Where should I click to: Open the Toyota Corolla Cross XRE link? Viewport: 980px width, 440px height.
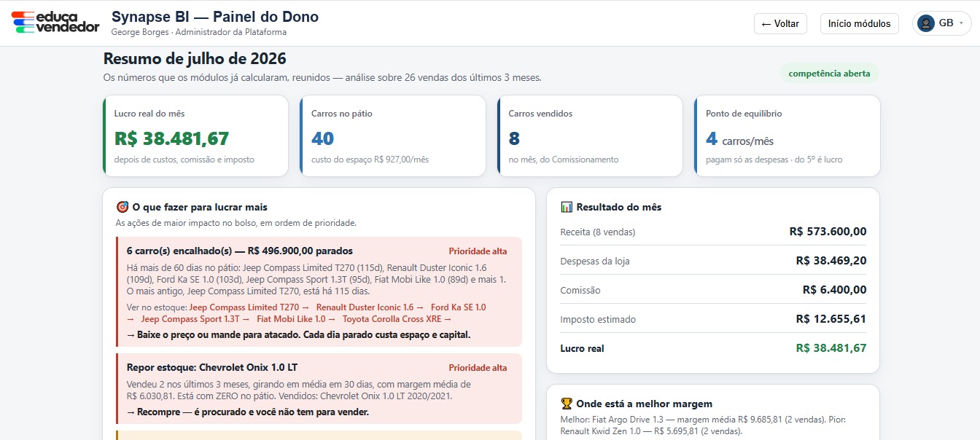[397, 319]
